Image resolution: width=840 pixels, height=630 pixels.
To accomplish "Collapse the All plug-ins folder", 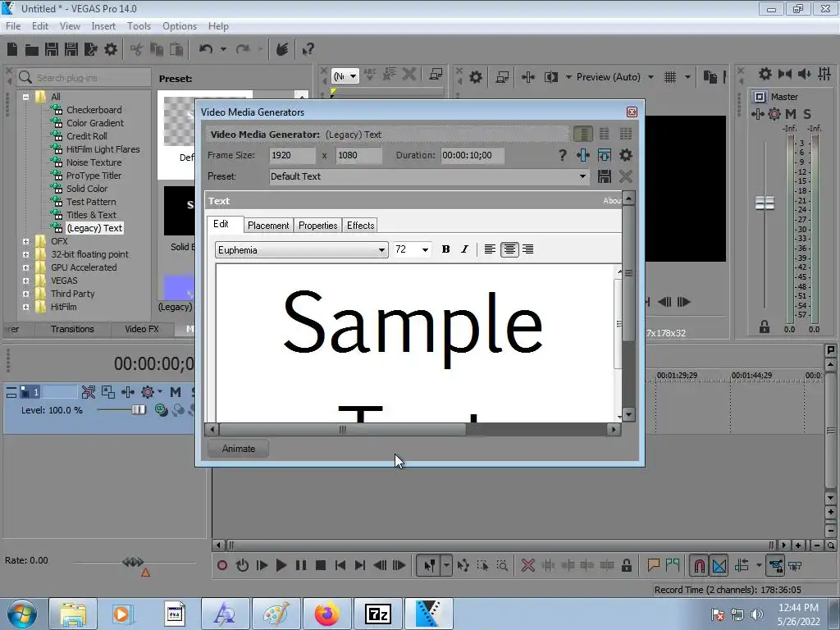I will pos(25,97).
